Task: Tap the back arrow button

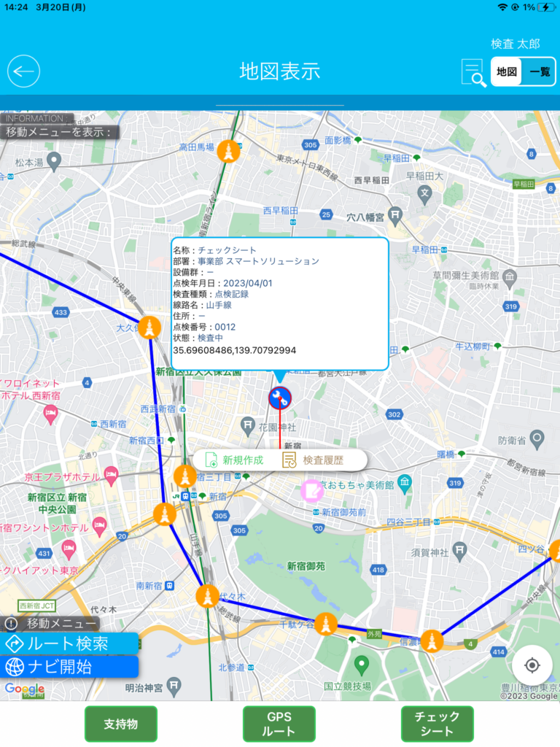Action: click(x=23, y=71)
